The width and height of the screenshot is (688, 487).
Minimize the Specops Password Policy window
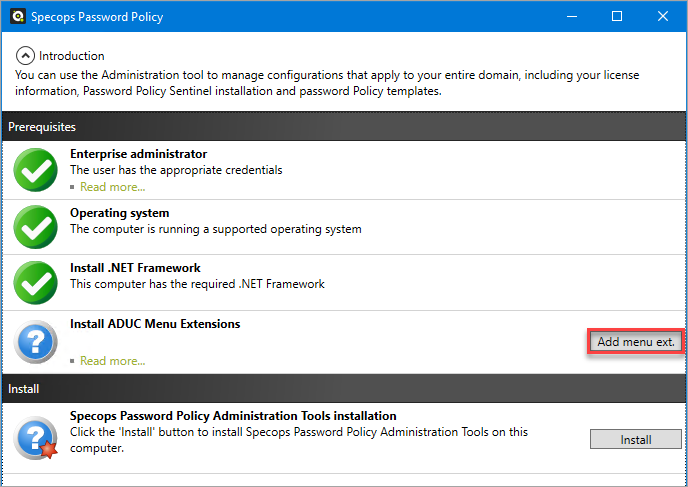pos(572,17)
